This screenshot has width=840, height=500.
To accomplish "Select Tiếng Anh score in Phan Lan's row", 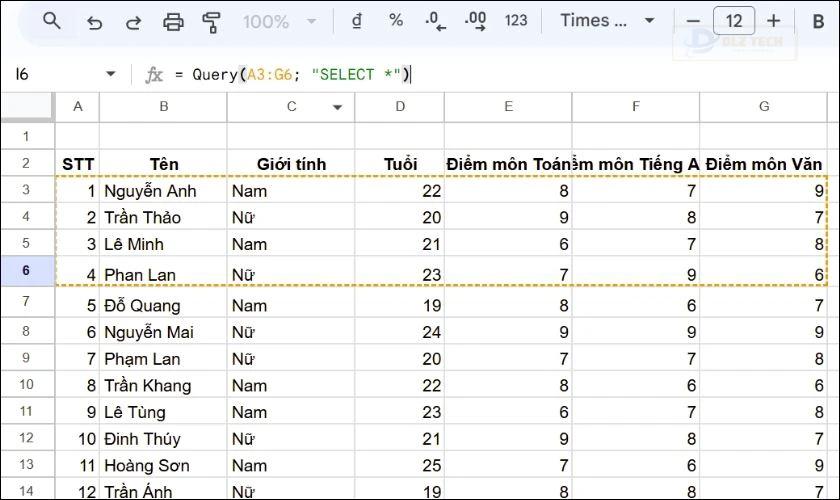I will tap(636, 272).
